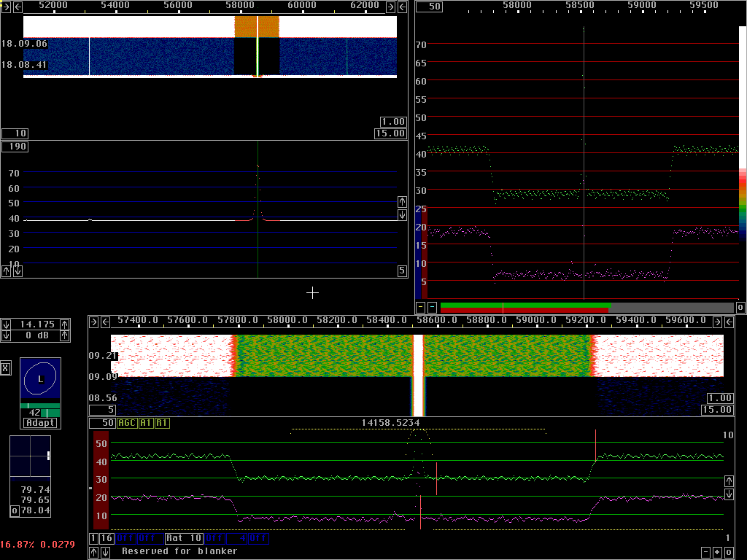
Task: Click the left arrow at the wide waterfall's top-left corner
Action: pyautogui.click(x=18, y=7)
